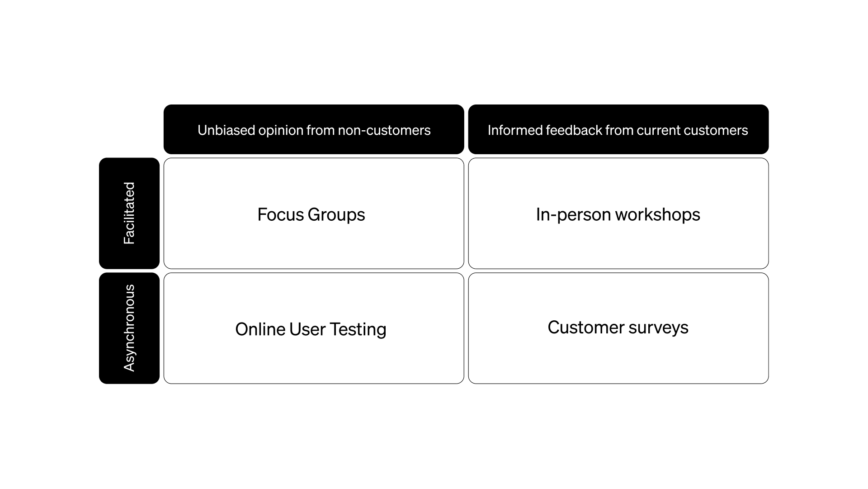868x489 pixels.
Task: Click the word "Online" in the grid
Action: (260, 329)
